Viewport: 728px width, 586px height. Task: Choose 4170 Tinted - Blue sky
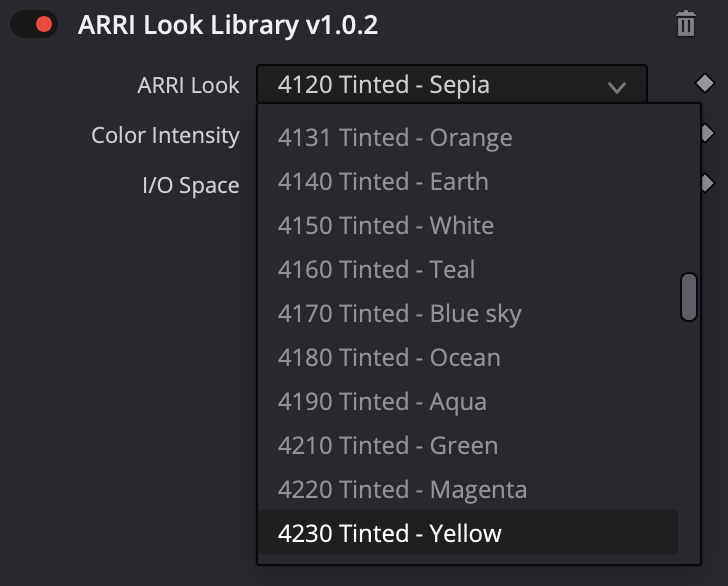(x=468, y=313)
